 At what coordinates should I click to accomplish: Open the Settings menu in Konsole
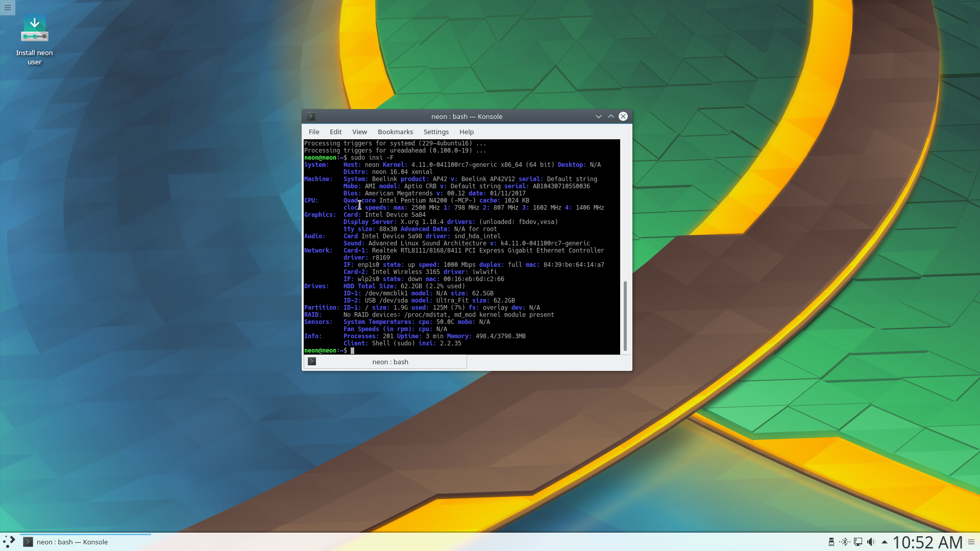click(436, 132)
